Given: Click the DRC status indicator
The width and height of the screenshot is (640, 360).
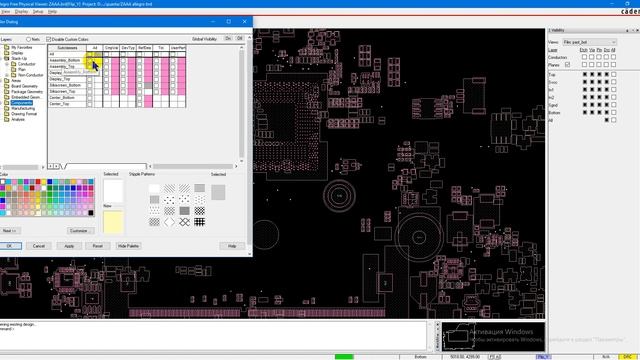Looking at the screenshot, I should point(627,357).
